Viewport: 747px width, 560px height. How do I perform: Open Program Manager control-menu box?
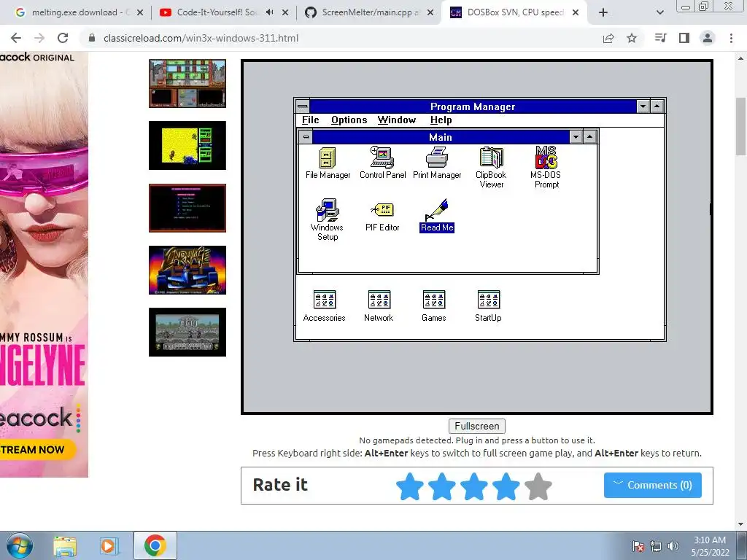303,106
